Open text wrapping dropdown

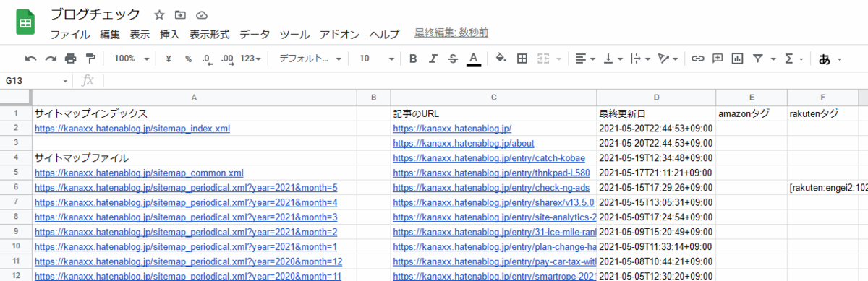[x=640, y=59]
